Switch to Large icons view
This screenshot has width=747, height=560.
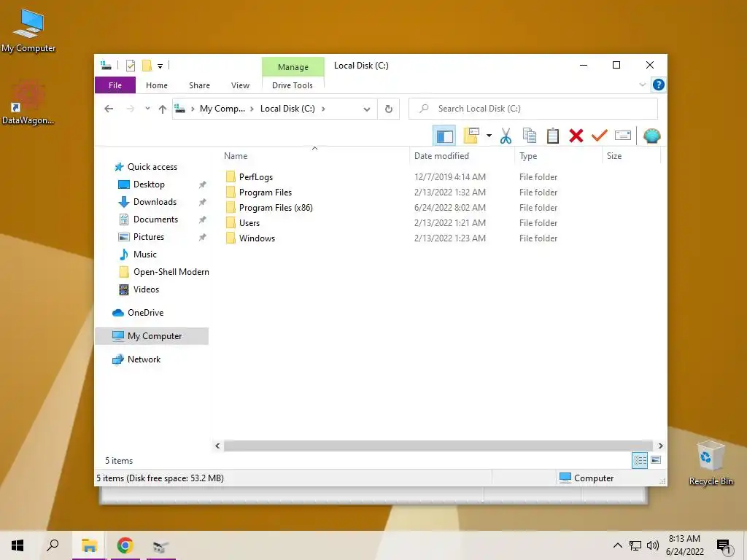pyautogui.click(x=656, y=460)
